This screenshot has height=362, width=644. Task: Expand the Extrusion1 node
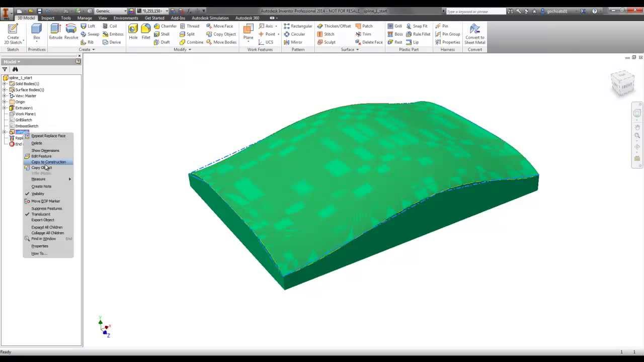(x=5, y=108)
